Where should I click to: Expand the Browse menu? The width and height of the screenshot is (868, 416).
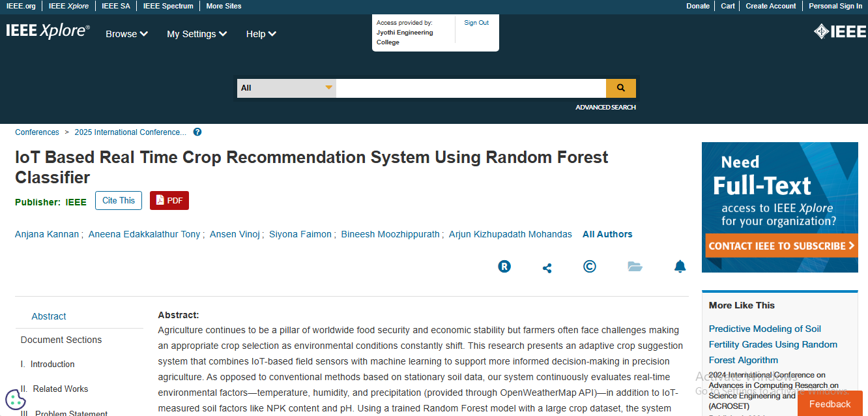pyautogui.click(x=126, y=34)
